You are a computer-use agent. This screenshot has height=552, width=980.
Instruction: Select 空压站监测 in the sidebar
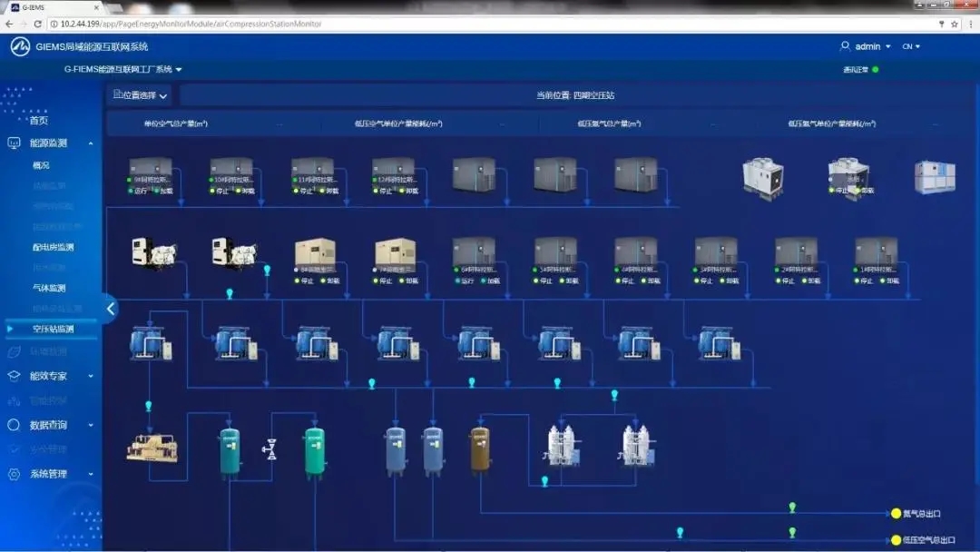coord(53,329)
